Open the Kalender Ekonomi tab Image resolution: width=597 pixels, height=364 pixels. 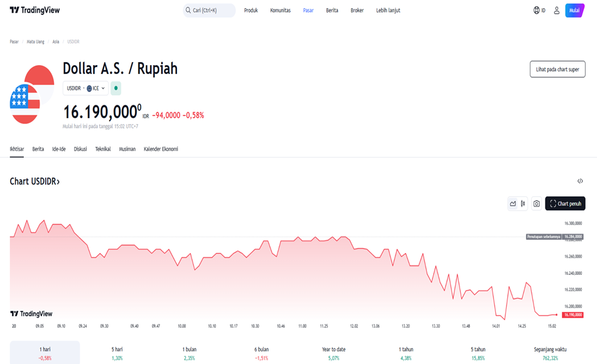tap(161, 149)
